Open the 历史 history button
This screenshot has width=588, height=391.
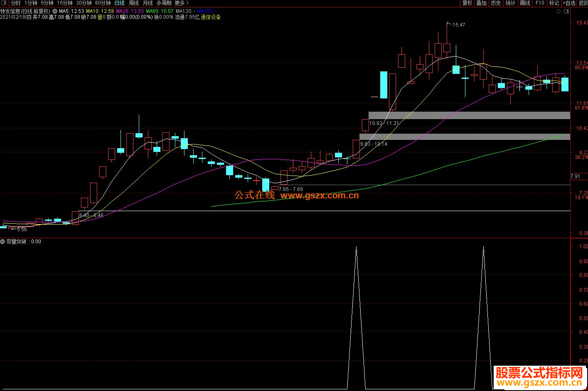(496, 3)
